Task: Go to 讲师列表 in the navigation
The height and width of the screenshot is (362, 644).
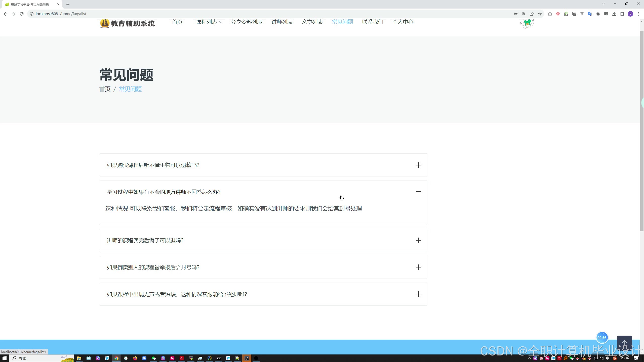Action: pyautogui.click(x=282, y=22)
